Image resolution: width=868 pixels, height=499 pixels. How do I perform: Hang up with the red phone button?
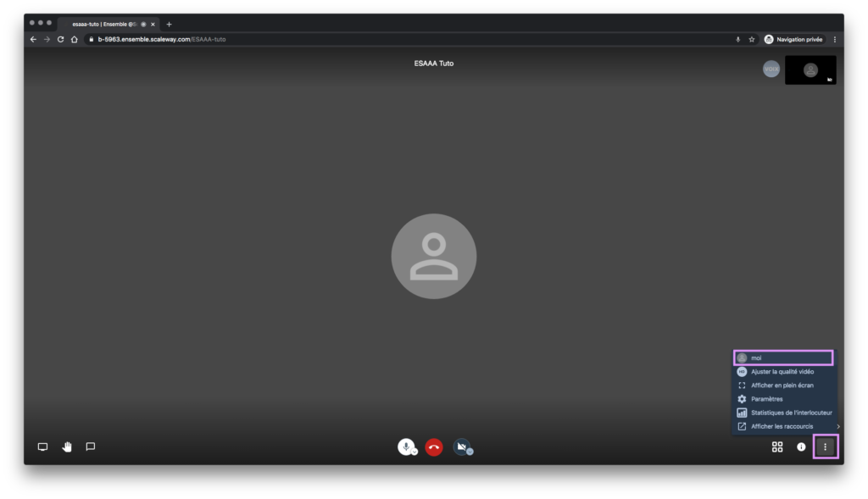(x=434, y=447)
